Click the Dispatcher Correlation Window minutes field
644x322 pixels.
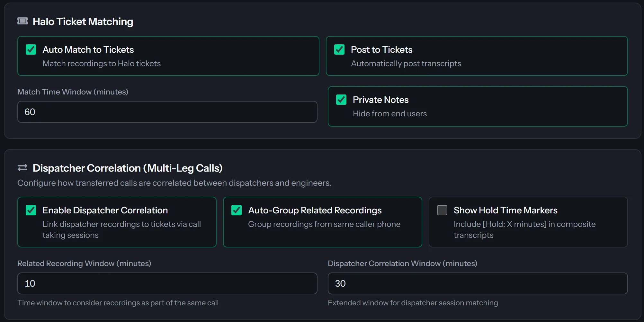478,283
